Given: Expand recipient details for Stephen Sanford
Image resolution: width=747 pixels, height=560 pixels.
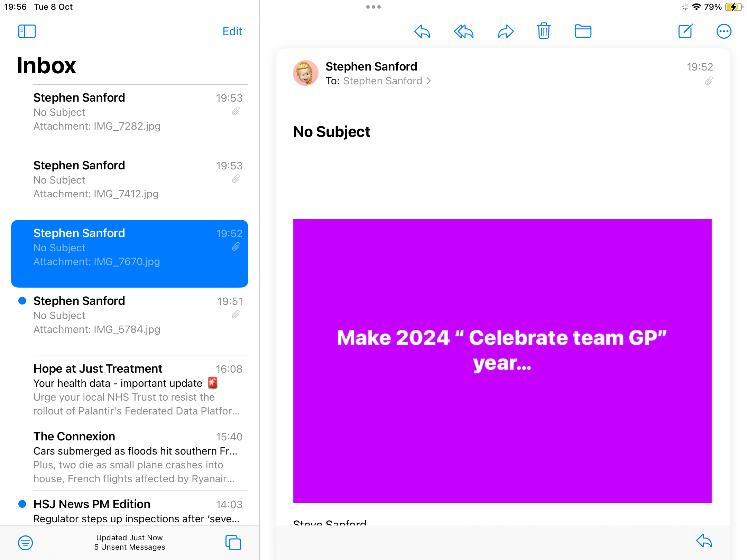Looking at the screenshot, I should [387, 81].
